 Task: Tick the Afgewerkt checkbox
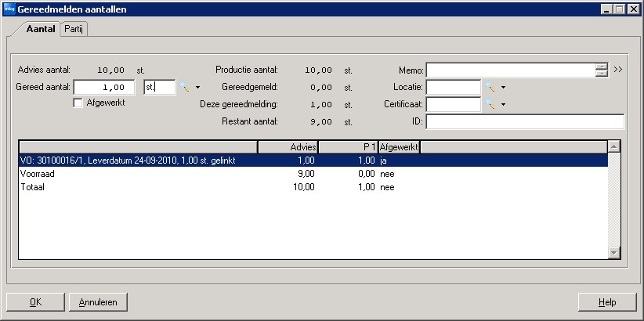click(78, 103)
